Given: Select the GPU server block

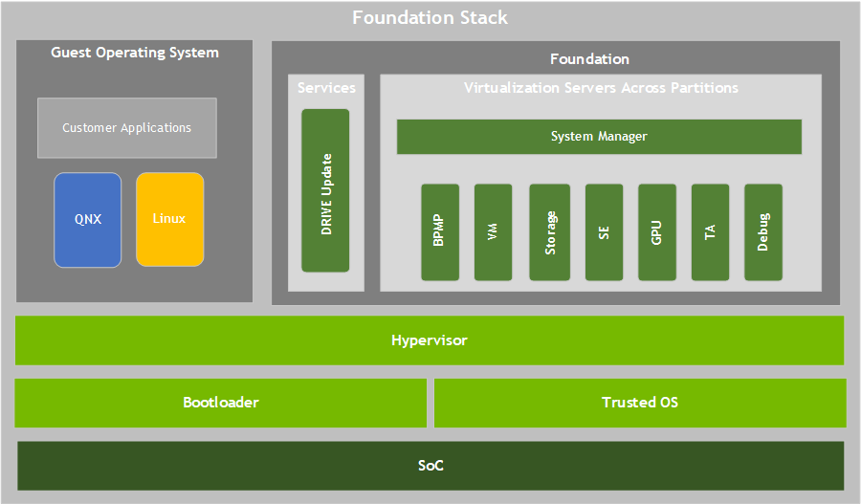Looking at the screenshot, I should tap(656, 232).
